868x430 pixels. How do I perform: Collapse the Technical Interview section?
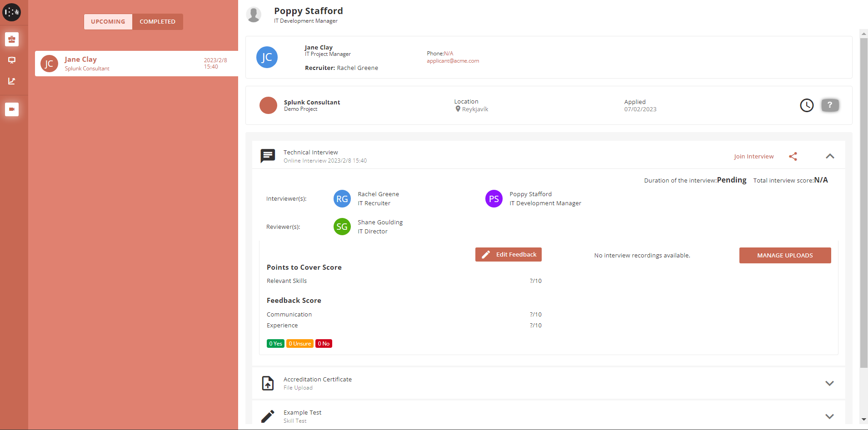830,156
